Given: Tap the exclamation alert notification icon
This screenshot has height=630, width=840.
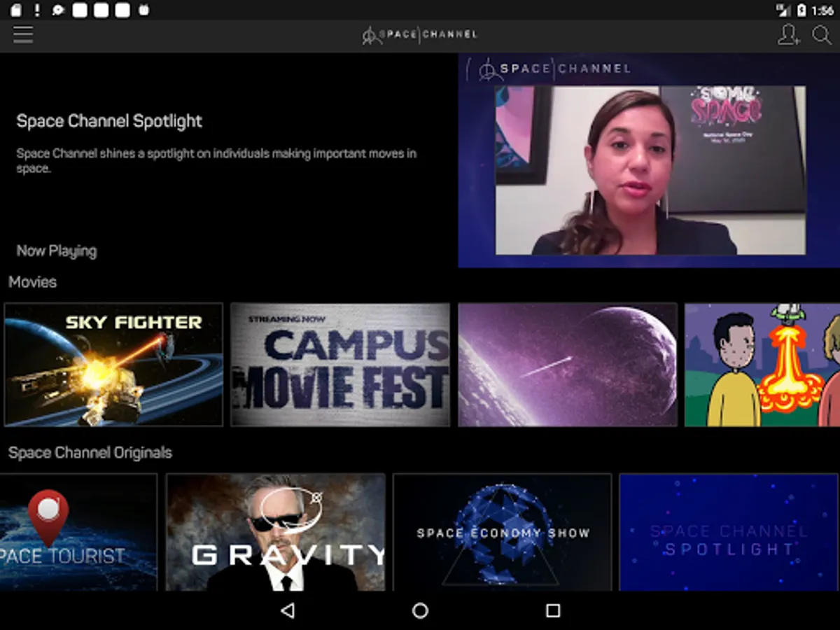Looking at the screenshot, I should [37, 10].
